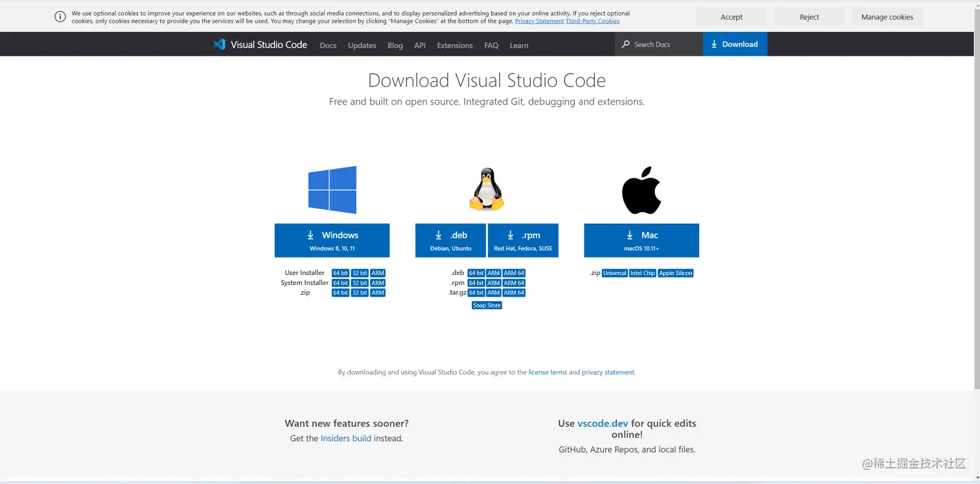The height and width of the screenshot is (484, 980).
Task: Pick .tar.gz ARM 64
Action: 515,293
